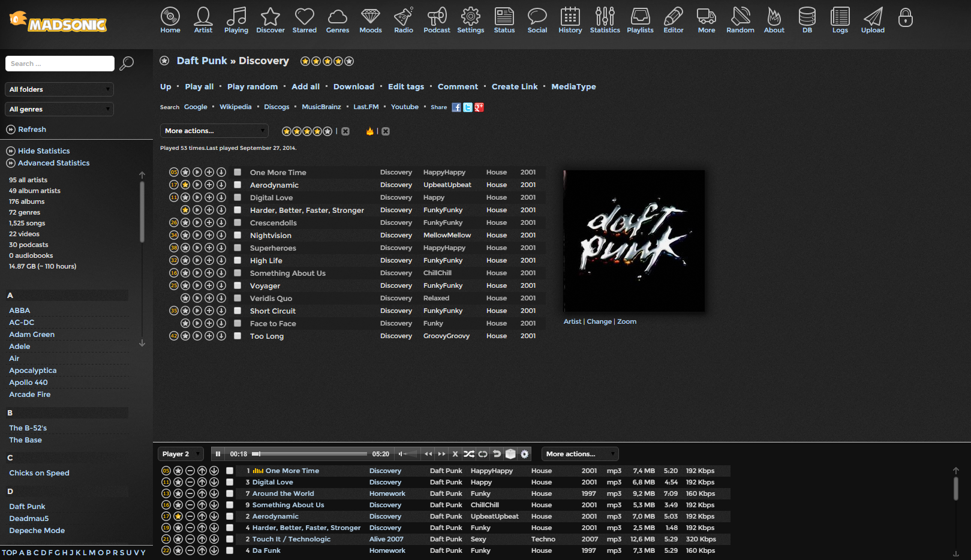Open player bar More actions dropdown
The image size is (971, 560).
tap(580, 454)
